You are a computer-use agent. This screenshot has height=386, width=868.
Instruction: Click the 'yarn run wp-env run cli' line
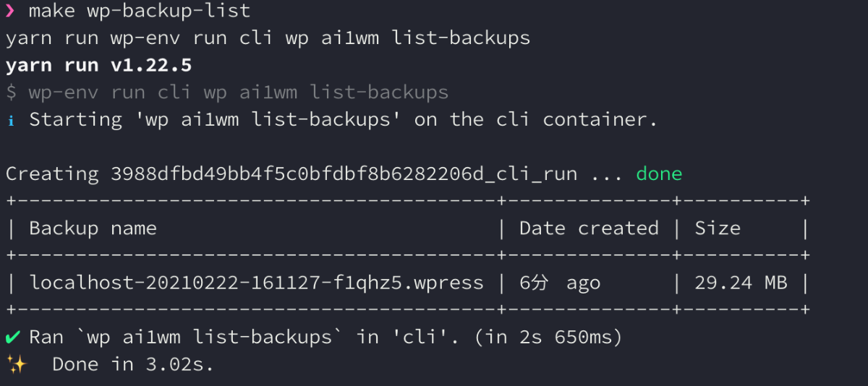coord(268,38)
